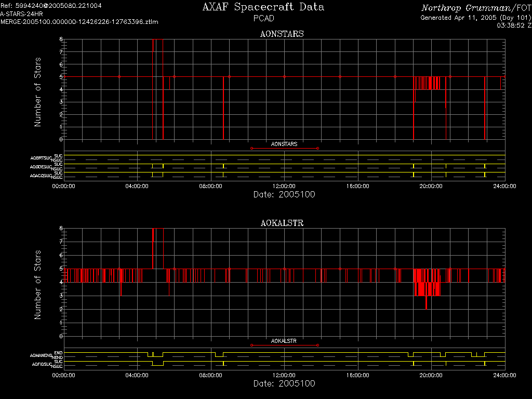The height and width of the screenshot is (399, 532).
Task: Click 00:00:00 tick label under lower plot
Action: (x=64, y=375)
